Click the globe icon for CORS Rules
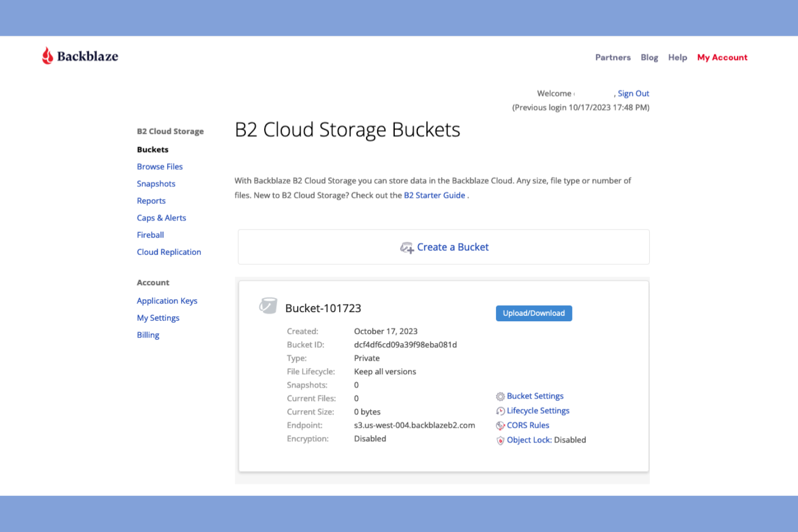The height and width of the screenshot is (532, 798). (x=500, y=425)
